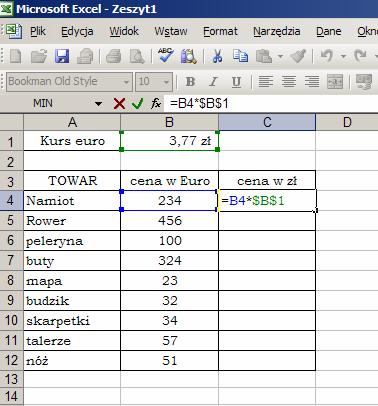Select the cena w Euro header cell
This screenshot has height=406, width=378.
click(169, 181)
